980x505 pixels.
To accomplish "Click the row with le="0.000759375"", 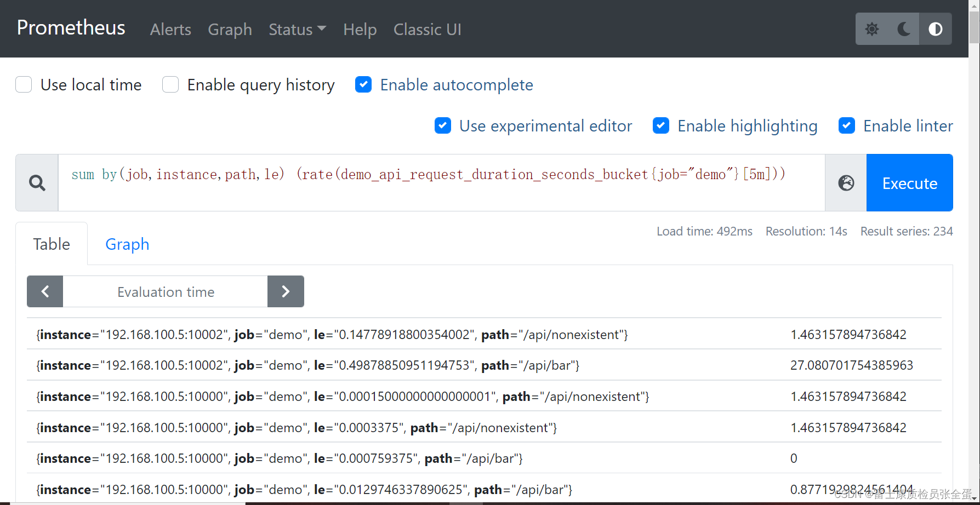I will click(484, 458).
